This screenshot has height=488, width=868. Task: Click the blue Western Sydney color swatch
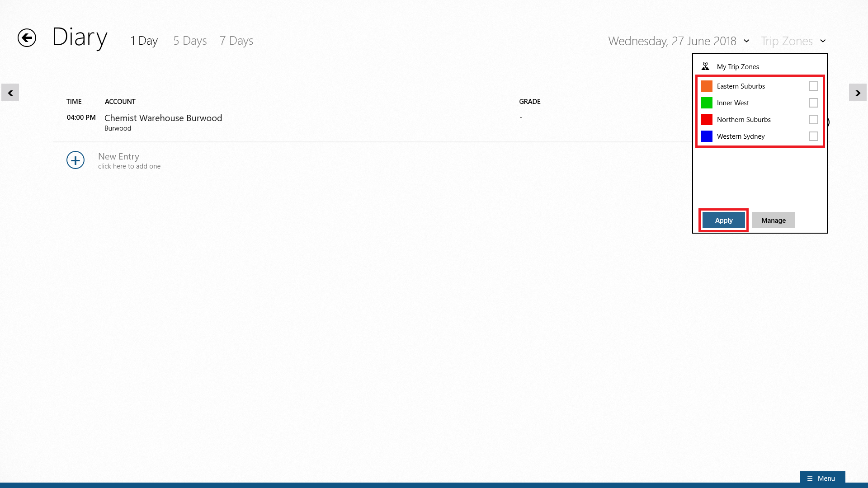707,136
